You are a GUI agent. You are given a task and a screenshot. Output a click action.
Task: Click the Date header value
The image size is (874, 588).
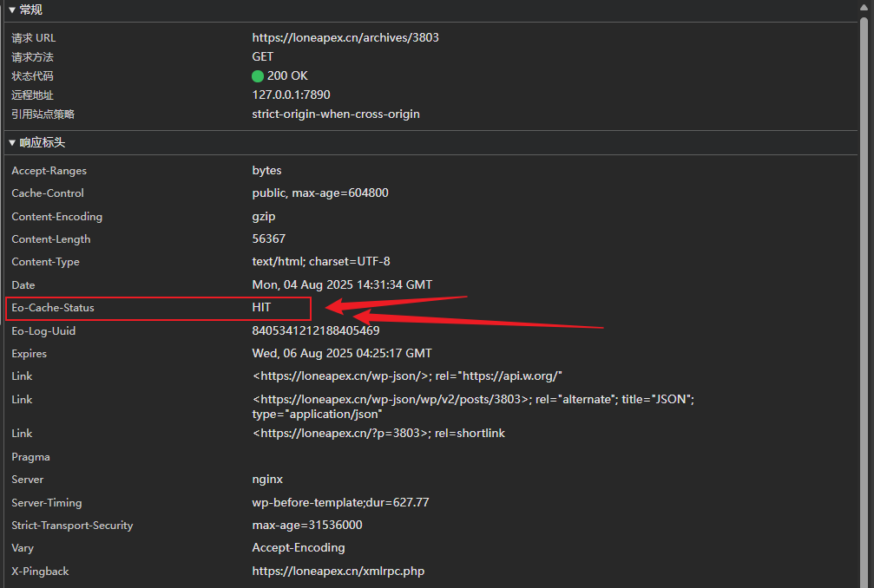pos(342,284)
